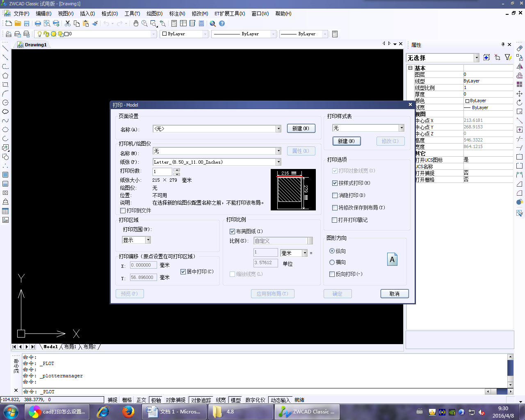Open the Help question mark icon
This screenshot has height=420, width=525.
(x=222, y=24)
